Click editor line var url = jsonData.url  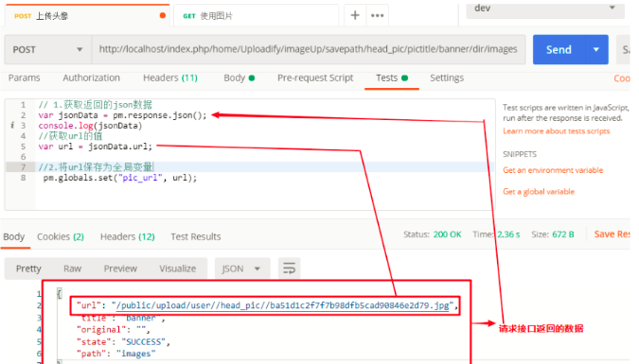click(95, 147)
